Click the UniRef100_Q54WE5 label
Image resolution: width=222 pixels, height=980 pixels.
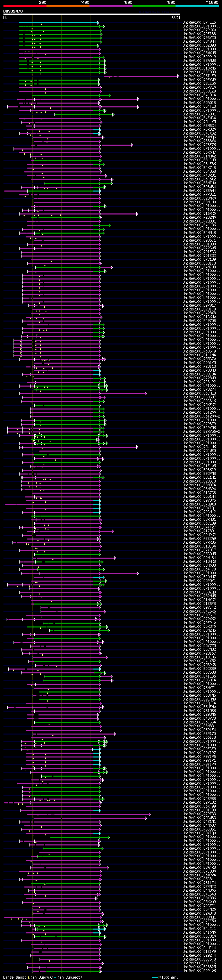tap(199, 451)
